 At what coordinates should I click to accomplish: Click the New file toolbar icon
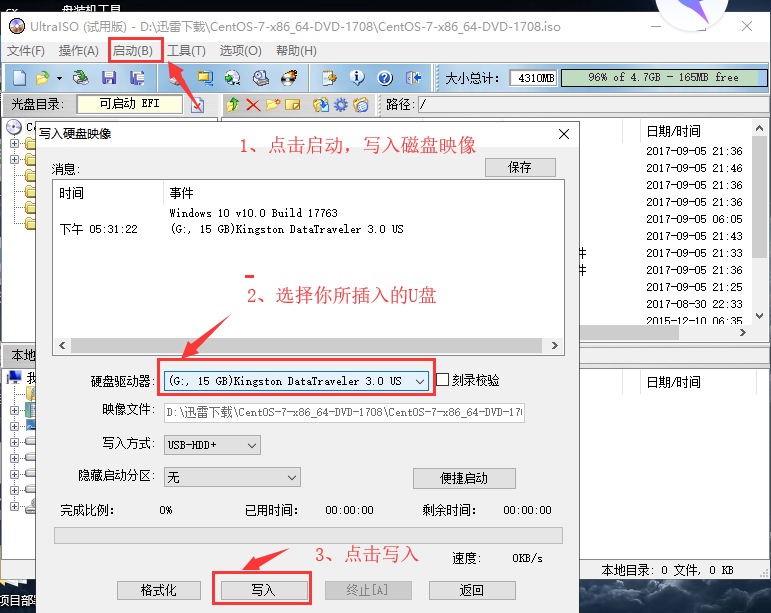19,78
